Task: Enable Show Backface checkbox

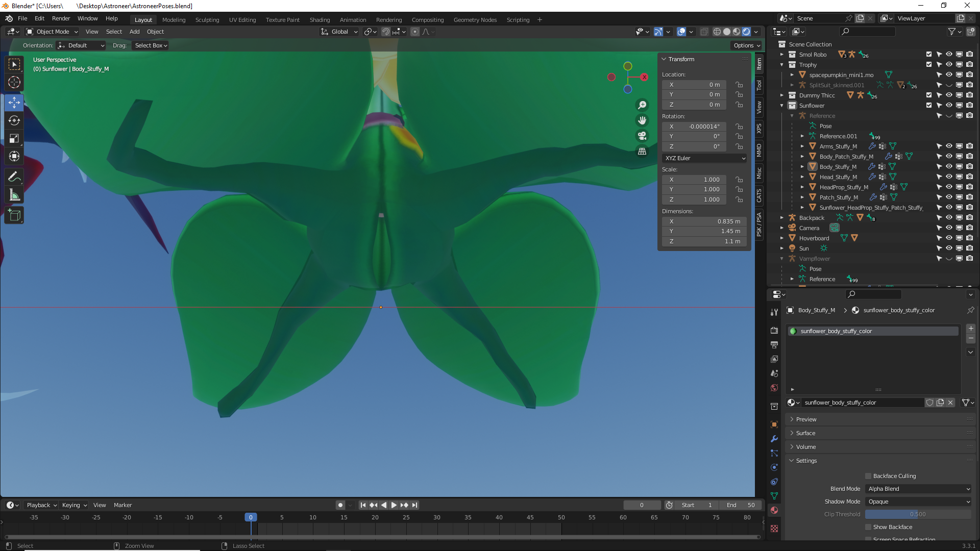Action: click(868, 527)
